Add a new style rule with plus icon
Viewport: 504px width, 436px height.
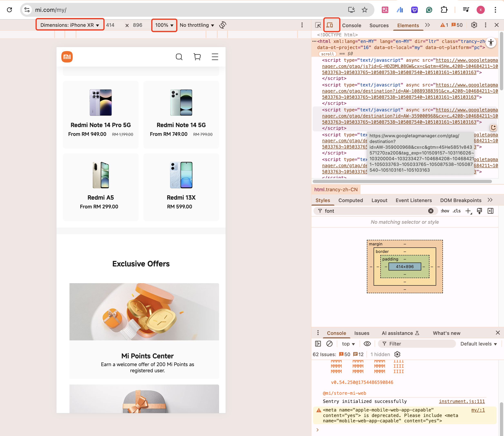coord(468,211)
